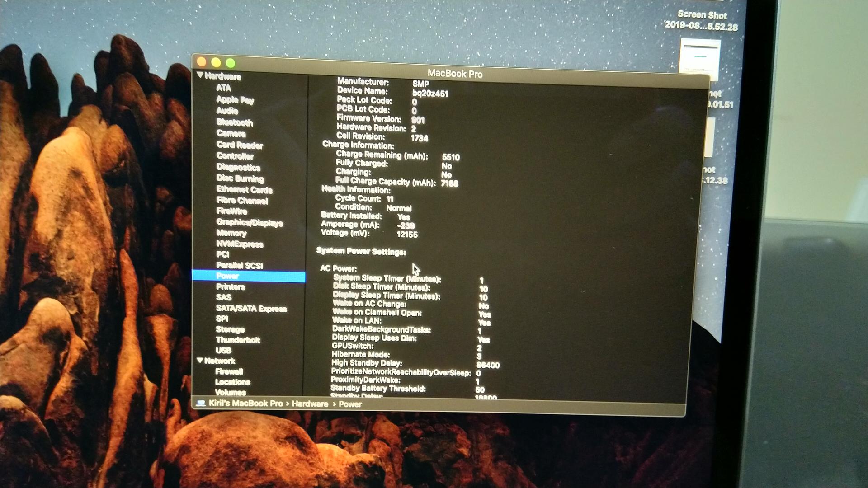Viewport: 868px width, 488px height.
Task: Show the Diagnostics section
Action: point(238,167)
